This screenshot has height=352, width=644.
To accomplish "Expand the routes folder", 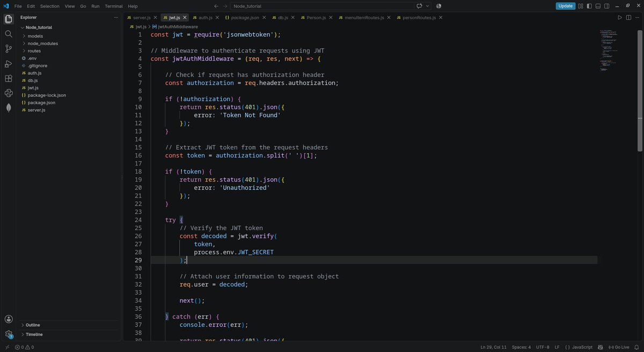I will pyautogui.click(x=34, y=51).
